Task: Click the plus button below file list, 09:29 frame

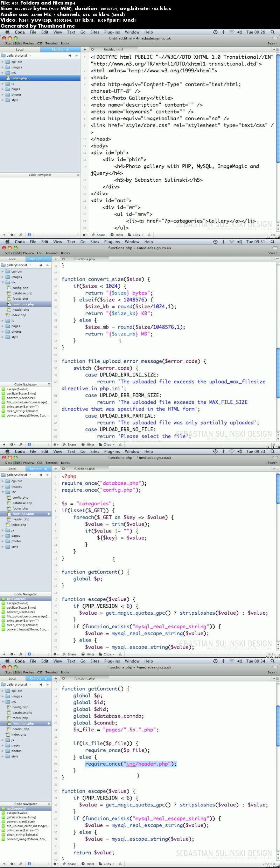Action: coord(4,235)
